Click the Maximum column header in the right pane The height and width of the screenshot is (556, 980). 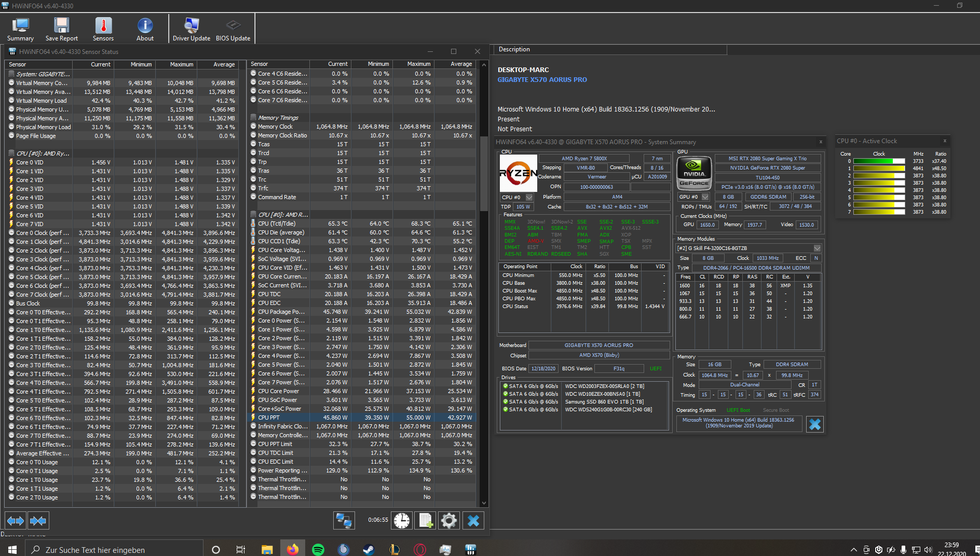coord(413,64)
